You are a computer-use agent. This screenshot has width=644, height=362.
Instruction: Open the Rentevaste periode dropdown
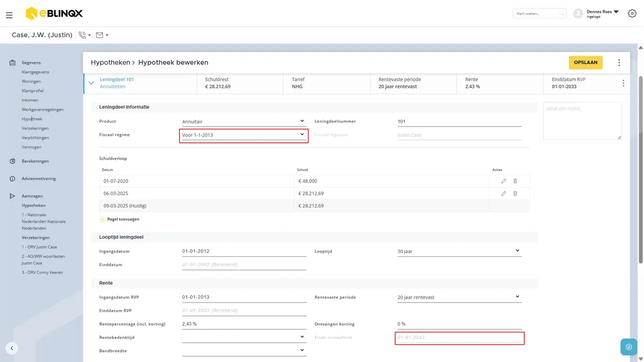click(459, 297)
